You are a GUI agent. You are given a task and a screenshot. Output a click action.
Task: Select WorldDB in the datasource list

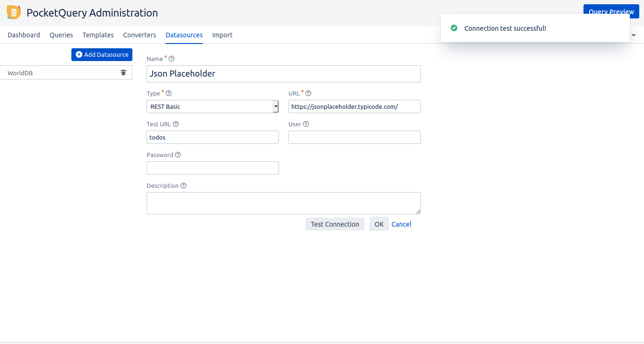pyautogui.click(x=20, y=73)
